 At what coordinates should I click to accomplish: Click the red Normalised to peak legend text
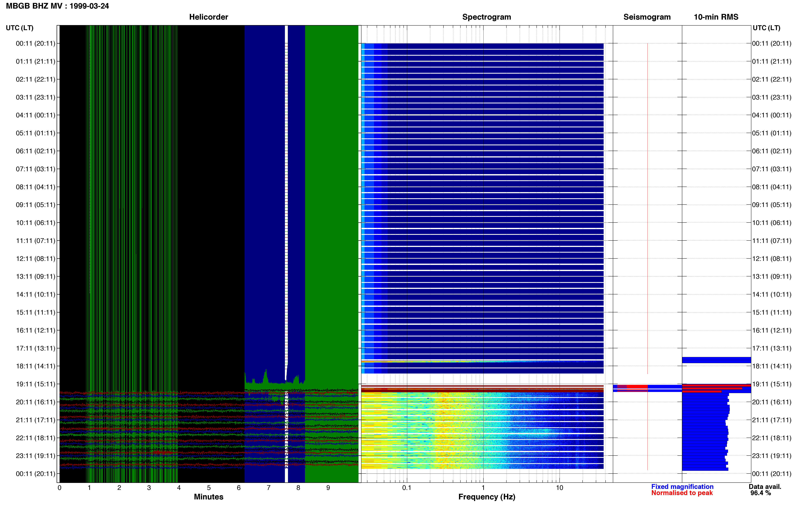tap(682, 493)
